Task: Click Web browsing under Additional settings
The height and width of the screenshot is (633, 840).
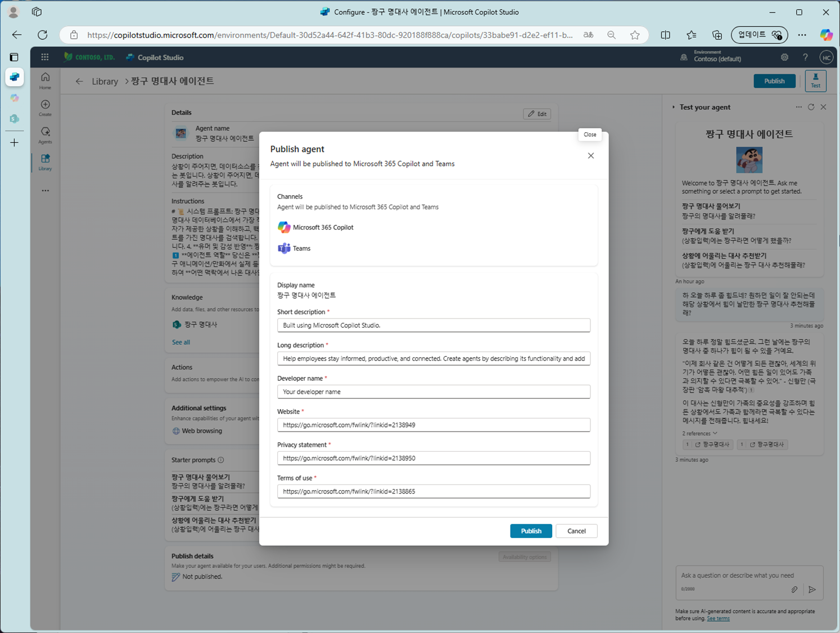Action: pos(197,431)
